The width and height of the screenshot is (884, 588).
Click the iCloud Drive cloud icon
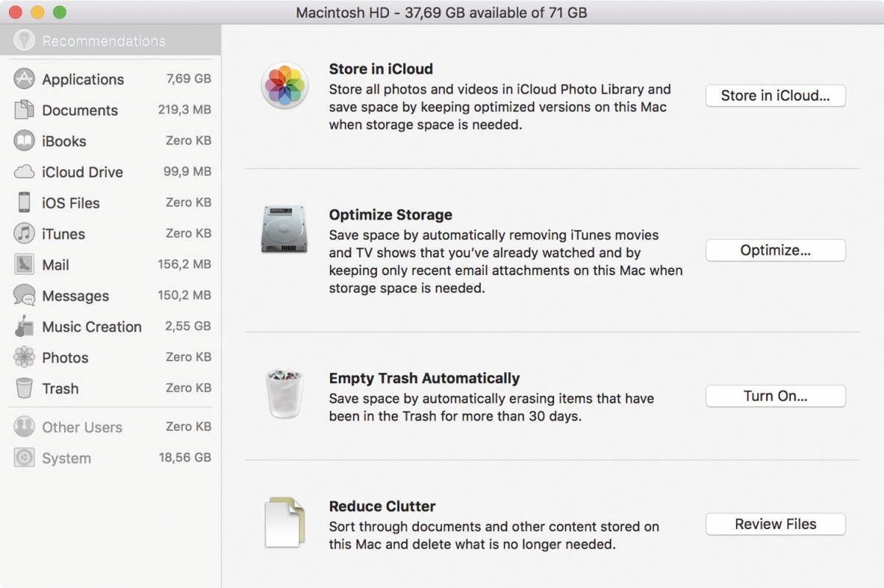25,172
